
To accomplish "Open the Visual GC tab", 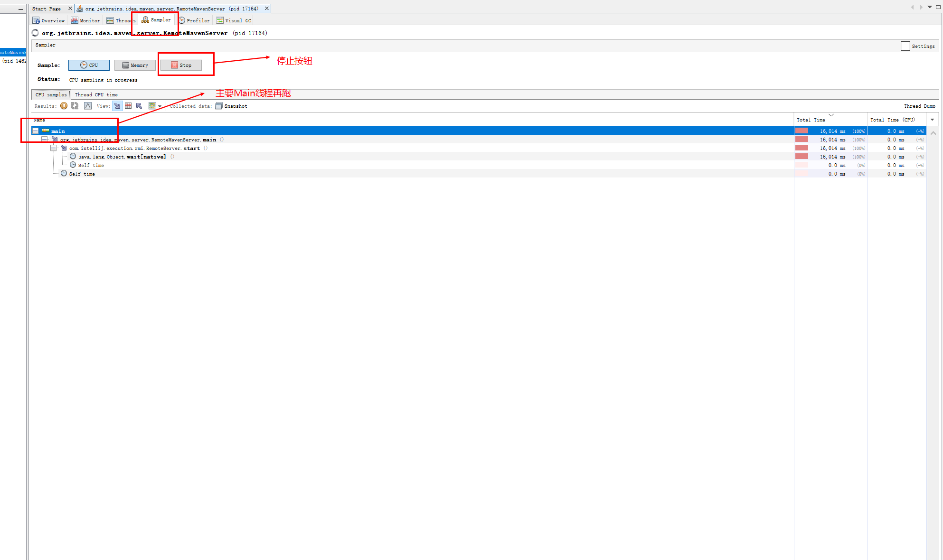I will (234, 20).
